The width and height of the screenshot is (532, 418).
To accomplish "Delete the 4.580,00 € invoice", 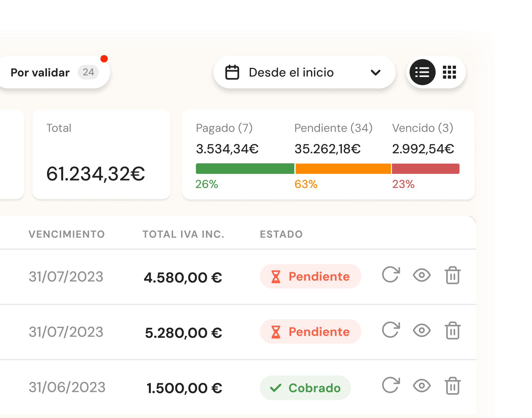I will pyautogui.click(x=452, y=275).
